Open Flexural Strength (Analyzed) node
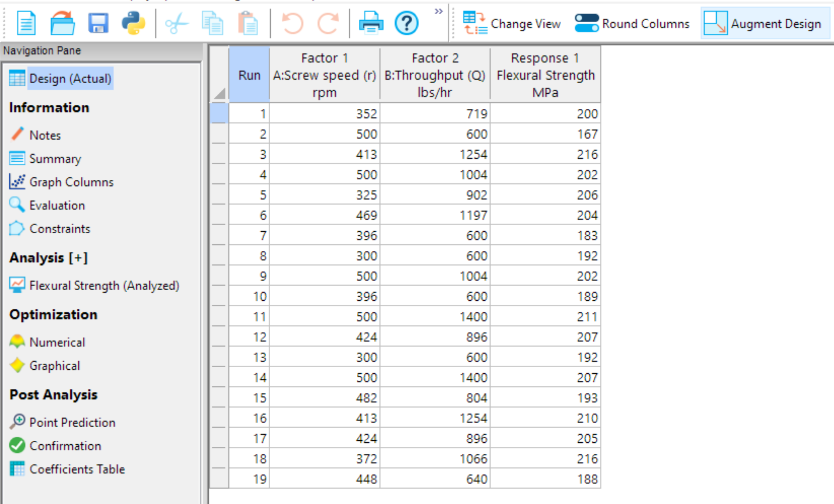 tap(104, 286)
